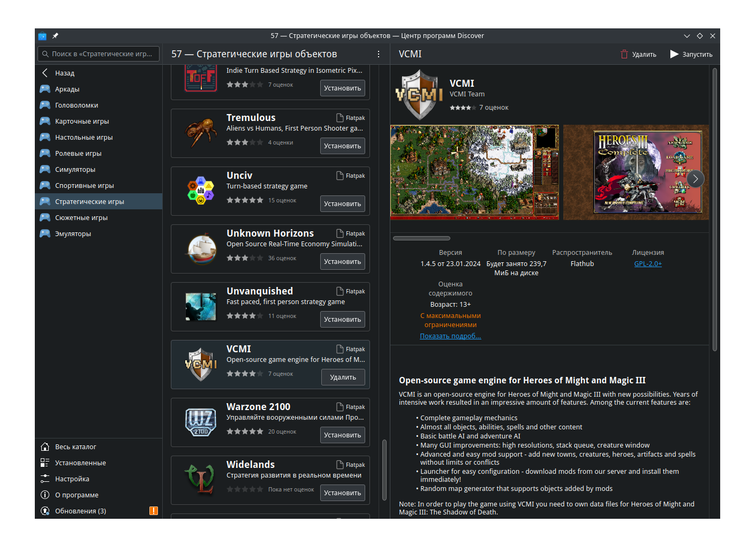The image size is (755, 560).
Task: Open the Аркады category
Action: point(99,89)
